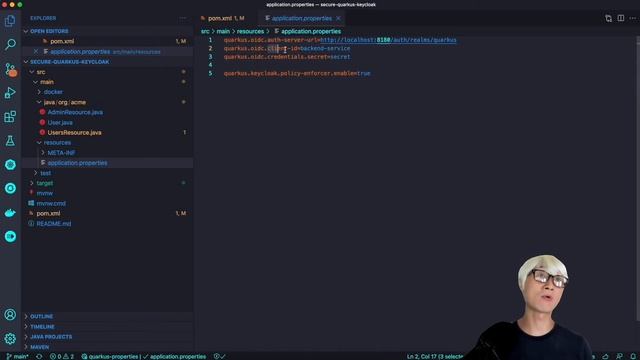Open pom.xml in the project tree
Viewport: 640px width, 360px height.
(48, 213)
